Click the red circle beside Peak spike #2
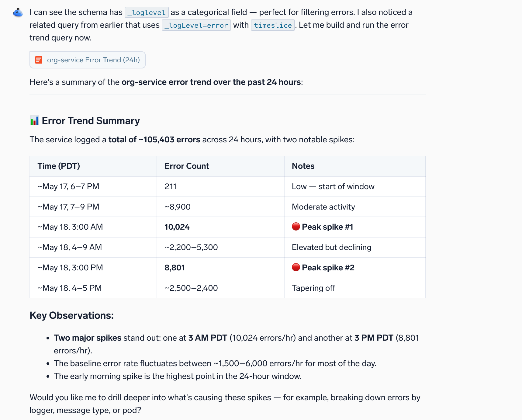 [x=296, y=267]
